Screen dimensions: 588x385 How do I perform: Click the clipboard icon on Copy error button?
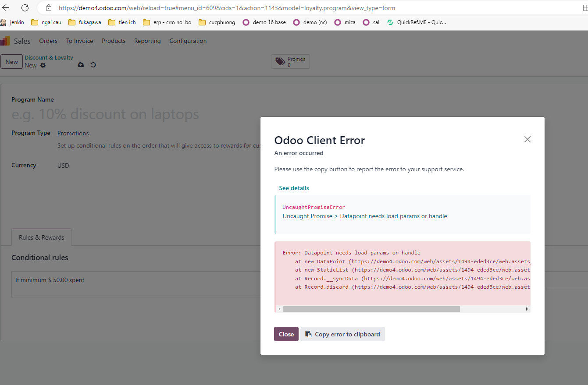pos(308,334)
